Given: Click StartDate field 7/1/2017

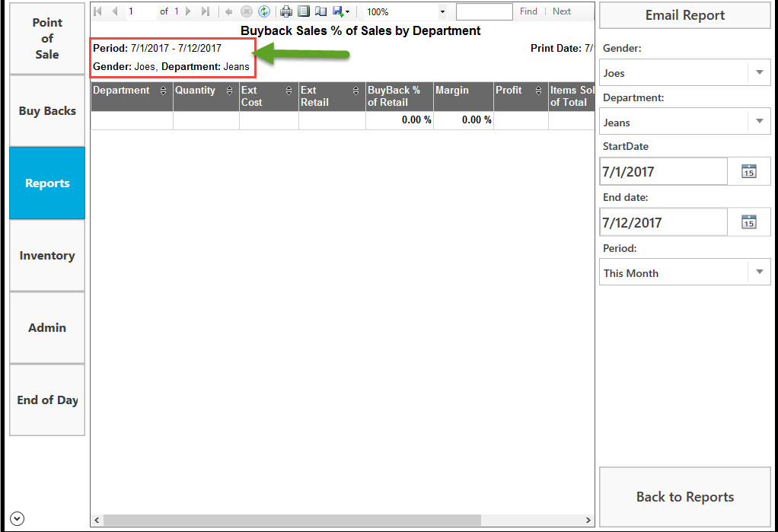Looking at the screenshot, I should [663, 172].
